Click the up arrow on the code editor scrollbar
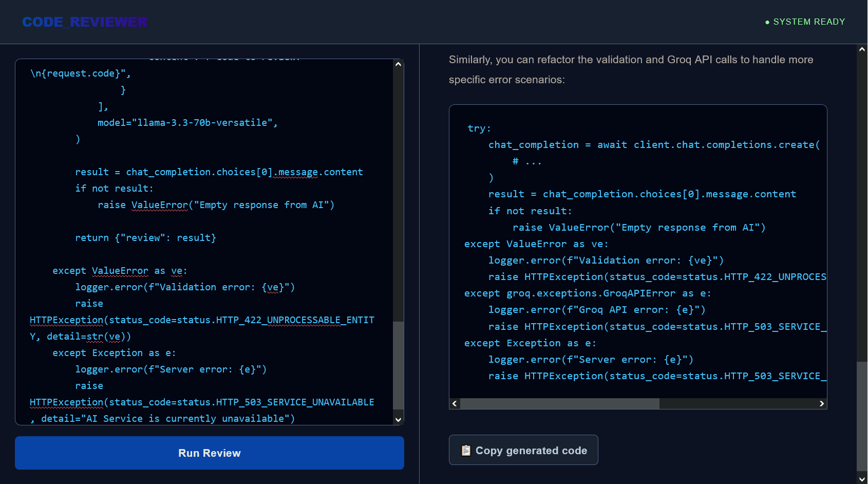The height and width of the screenshot is (484, 868). [x=398, y=64]
